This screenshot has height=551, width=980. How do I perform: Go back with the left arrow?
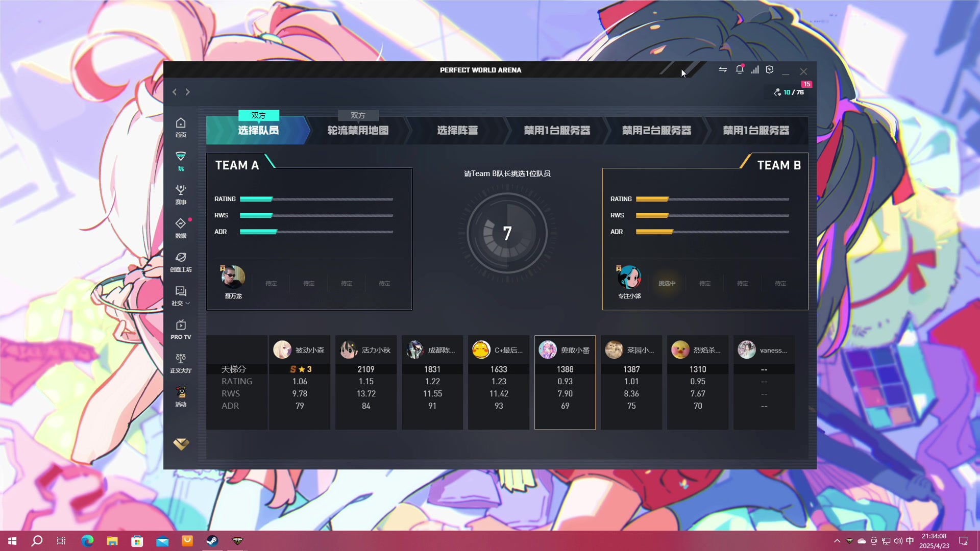point(175,92)
